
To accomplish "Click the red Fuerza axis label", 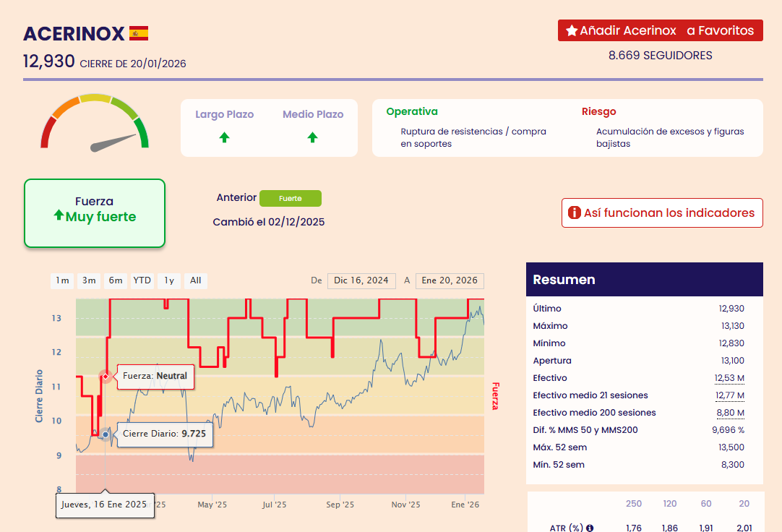I will [495, 396].
